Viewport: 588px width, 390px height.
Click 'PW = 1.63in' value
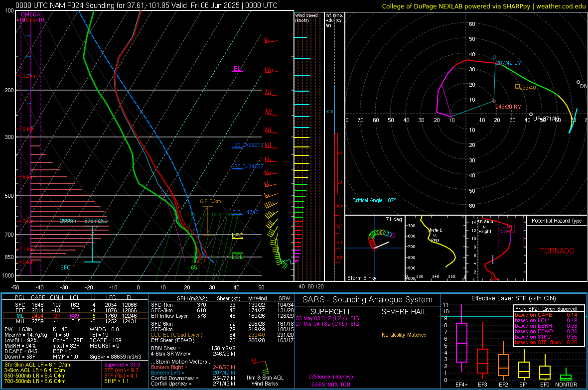[x=18, y=329]
